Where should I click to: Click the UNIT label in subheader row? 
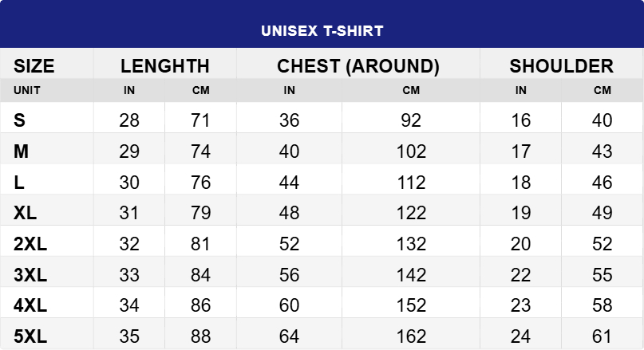(27, 90)
